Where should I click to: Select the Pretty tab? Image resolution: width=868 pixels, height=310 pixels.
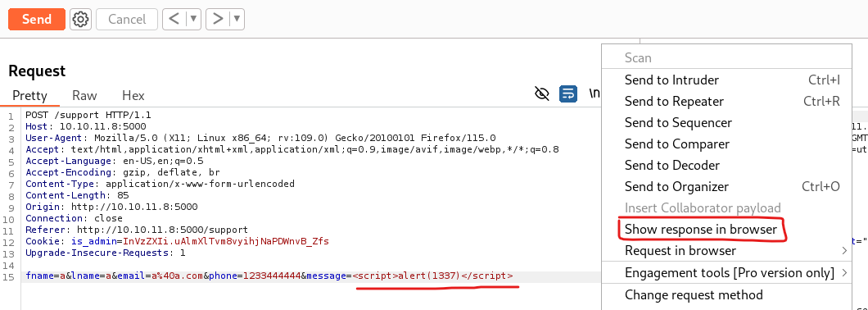pos(30,95)
